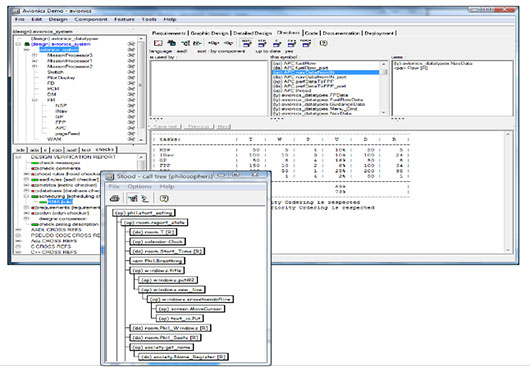This screenshot has height=369, width=530.
Task: Select the ode tab in lower left panel
Action: coord(21,150)
